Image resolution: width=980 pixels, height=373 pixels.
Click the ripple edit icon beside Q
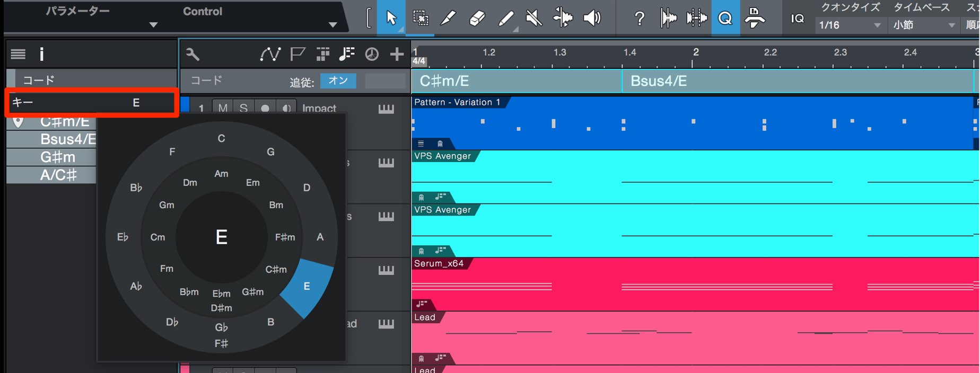(x=755, y=18)
